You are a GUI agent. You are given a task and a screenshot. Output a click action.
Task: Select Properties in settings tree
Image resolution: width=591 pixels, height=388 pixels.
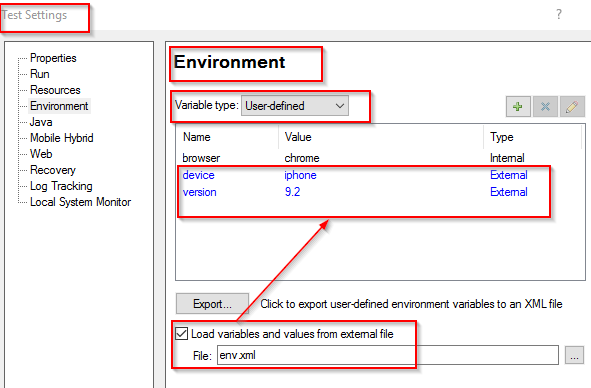[x=53, y=58]
